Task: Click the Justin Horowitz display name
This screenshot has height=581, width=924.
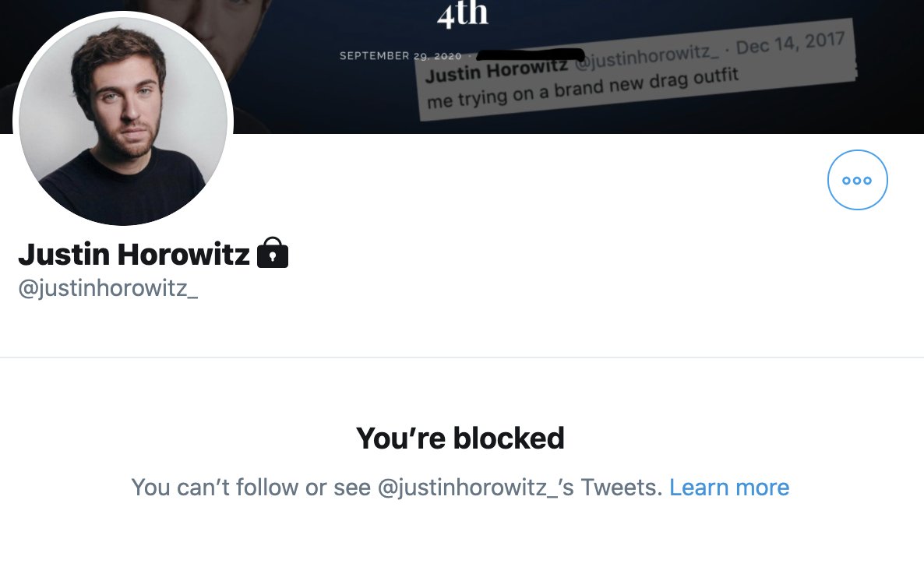Action: (x=134, y=255)
